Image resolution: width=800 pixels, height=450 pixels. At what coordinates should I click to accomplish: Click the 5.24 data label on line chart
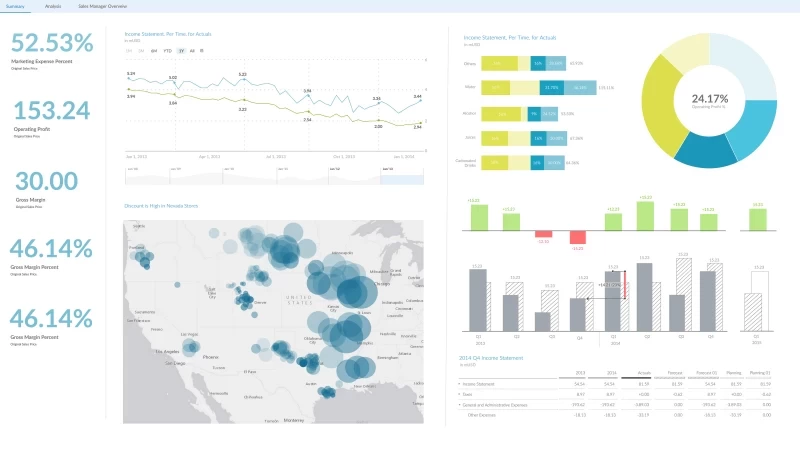(x=131, y=74)
